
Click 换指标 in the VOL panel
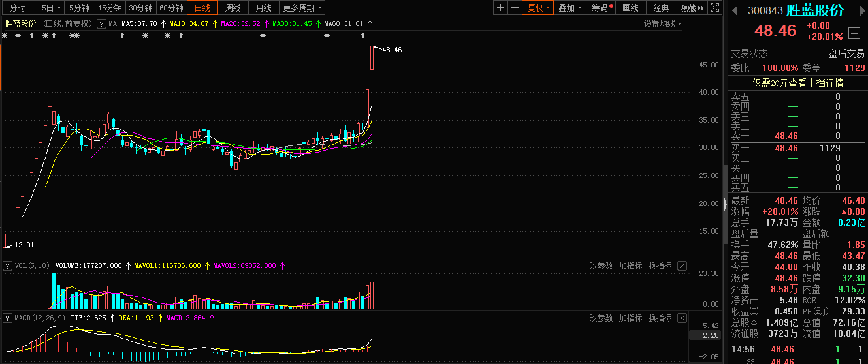pyautogui.click(x=660, y=265)
